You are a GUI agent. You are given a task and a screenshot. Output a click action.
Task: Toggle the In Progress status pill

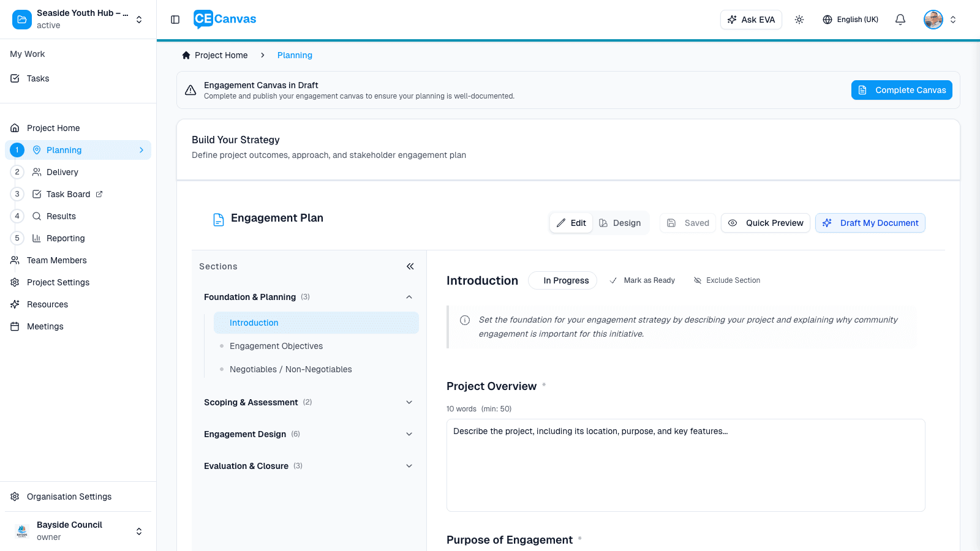coord(562,280)
